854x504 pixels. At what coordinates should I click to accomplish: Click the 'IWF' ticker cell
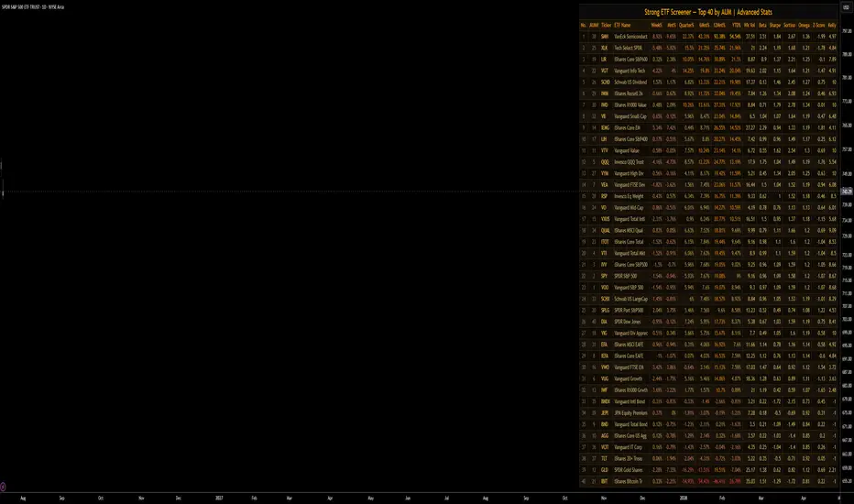point(604,390)
